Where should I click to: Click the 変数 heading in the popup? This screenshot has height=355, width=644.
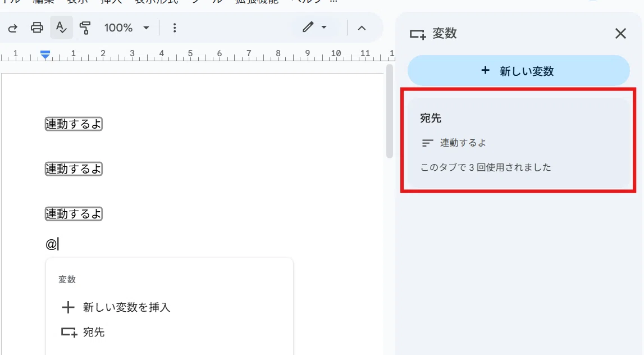click(67, 279)
